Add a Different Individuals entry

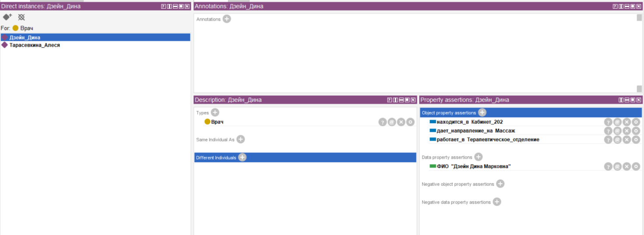(242, 157)
